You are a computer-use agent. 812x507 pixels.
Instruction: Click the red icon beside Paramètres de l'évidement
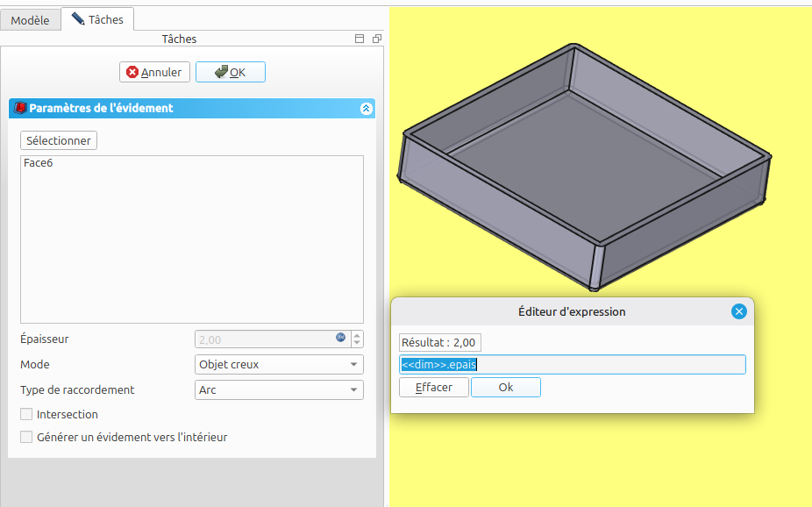click(20, 109)
